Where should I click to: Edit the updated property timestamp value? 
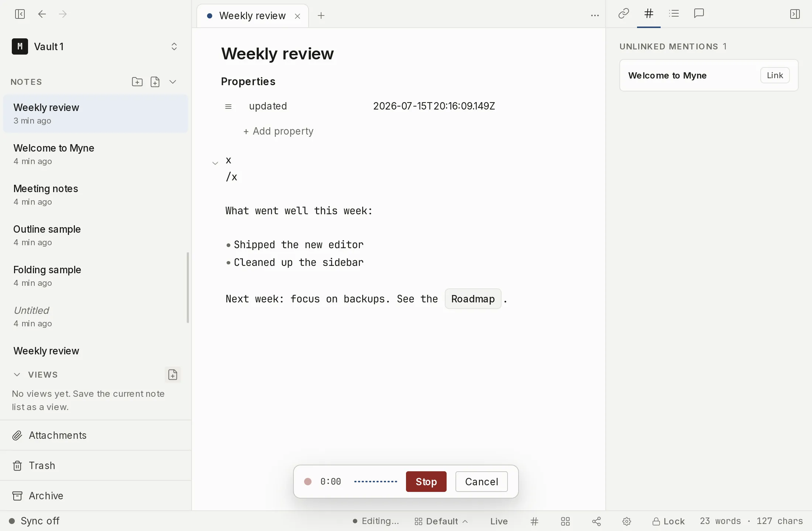[434, 106]
